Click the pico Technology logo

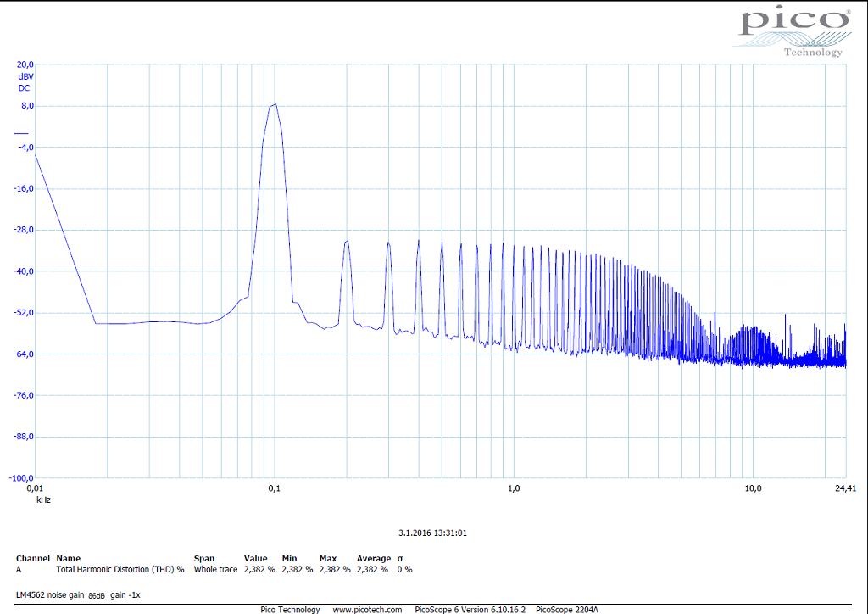[793, 32]
